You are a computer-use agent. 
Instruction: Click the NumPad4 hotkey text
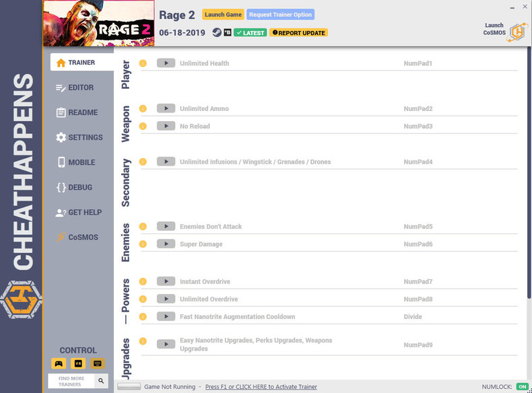click(418, 162)
